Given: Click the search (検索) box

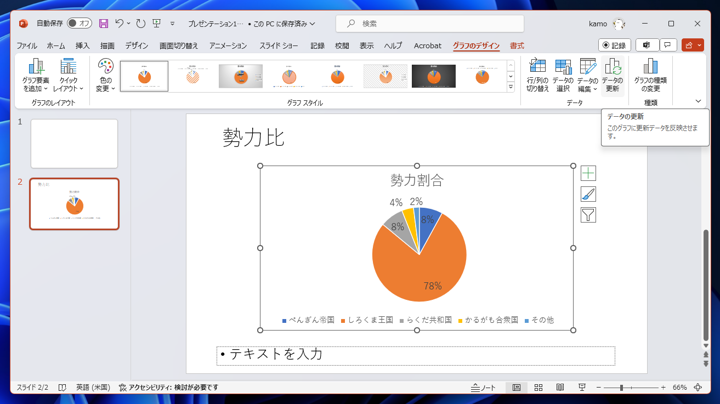Looking at the screenshot, I should (x=430, y=23).
